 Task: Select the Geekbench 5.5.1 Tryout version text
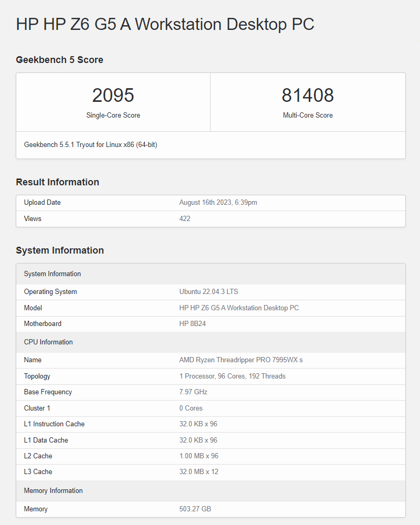[x=90, y=145]
